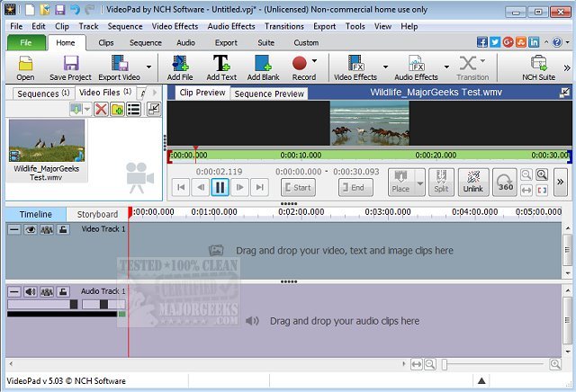Expand the import arrow dropdown in the bin

pyautogui.click(x=87, y=110)
